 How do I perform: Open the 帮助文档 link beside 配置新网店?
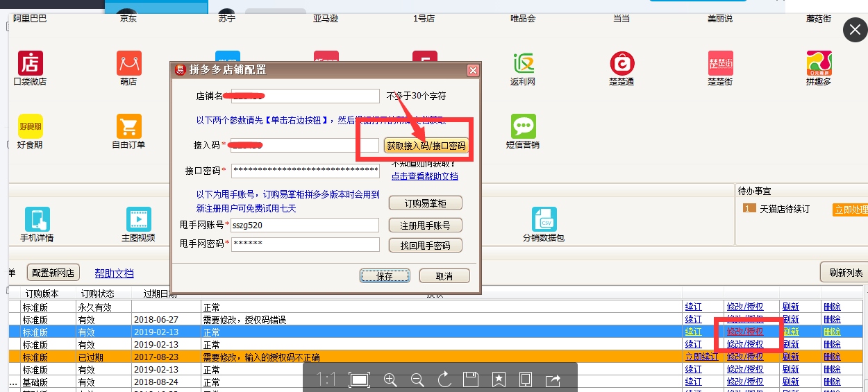[114, 273]
